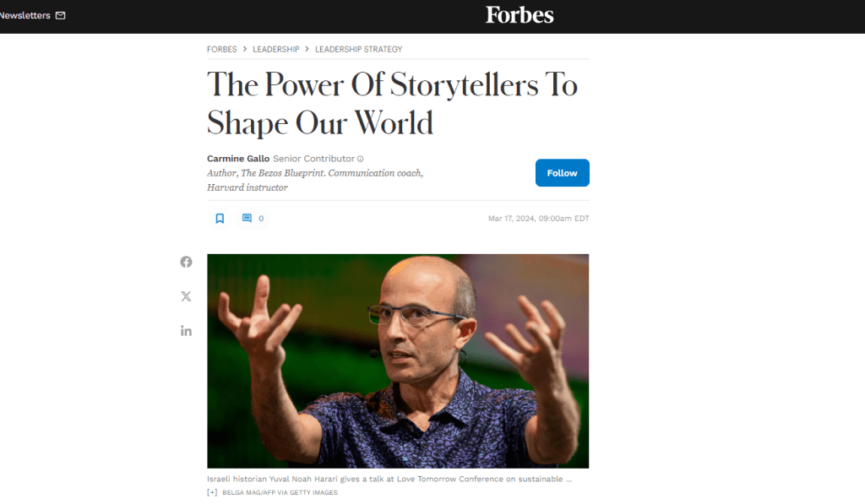Share the article on X
The width and height of the screenshot is (865, 504).
click(x=186, y=296)
